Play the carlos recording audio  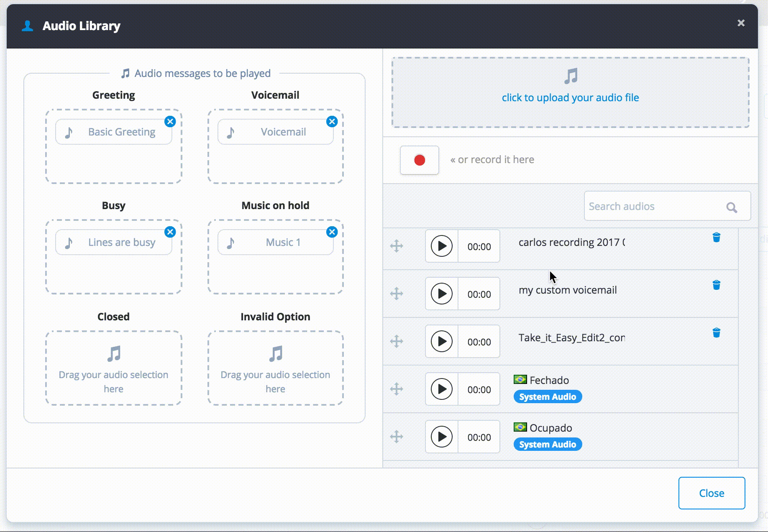coord(442,246)
